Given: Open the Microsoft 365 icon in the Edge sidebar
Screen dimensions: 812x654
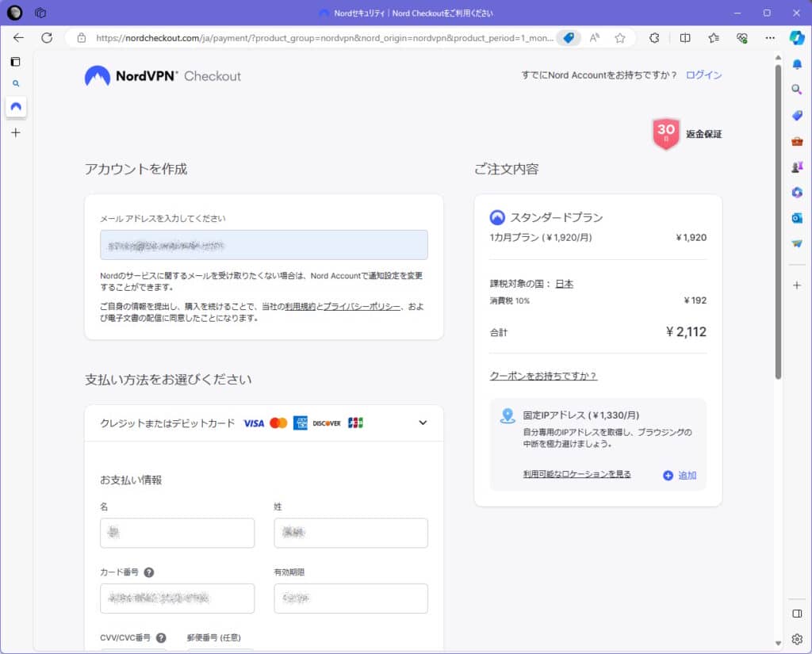Looking at the screenshot, I should [797, 192].
